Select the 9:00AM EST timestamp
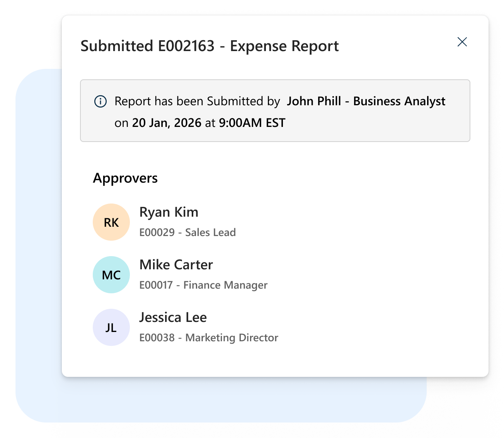Screen dimensions: 504x438 252,123
